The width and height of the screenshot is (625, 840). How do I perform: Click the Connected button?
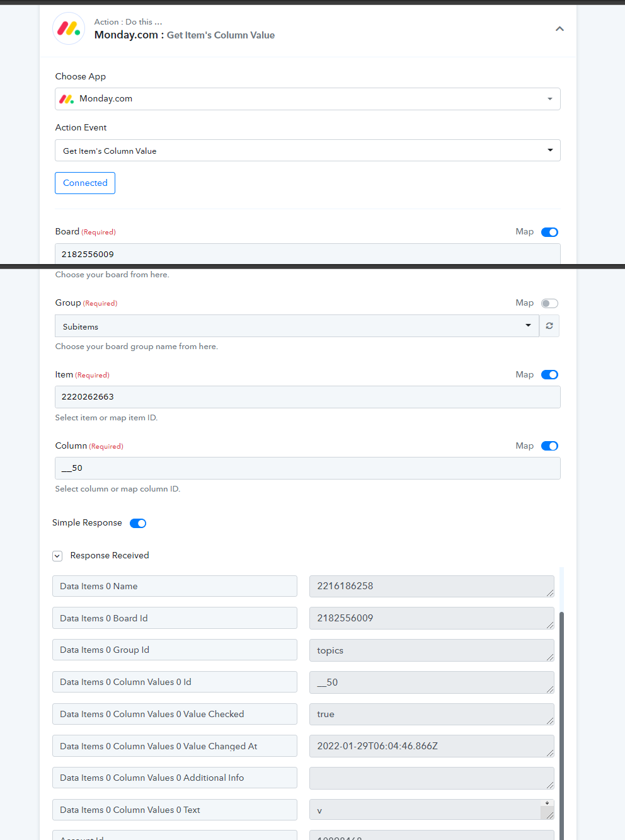(85, 183)
